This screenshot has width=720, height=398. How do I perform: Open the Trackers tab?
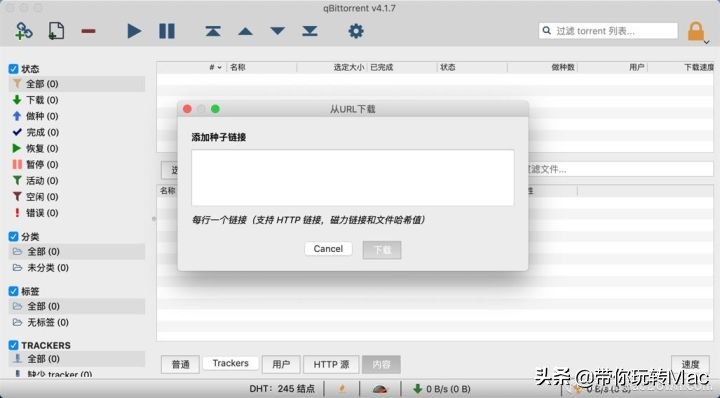click(231, 363)
